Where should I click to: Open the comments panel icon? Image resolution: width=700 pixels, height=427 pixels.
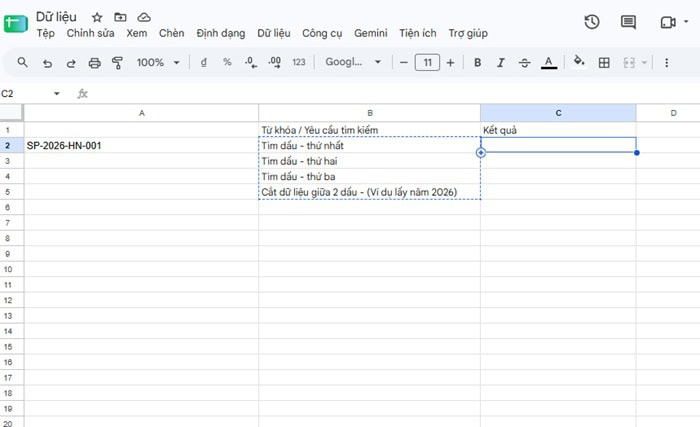pyautogui.click(x=628, y=22)
